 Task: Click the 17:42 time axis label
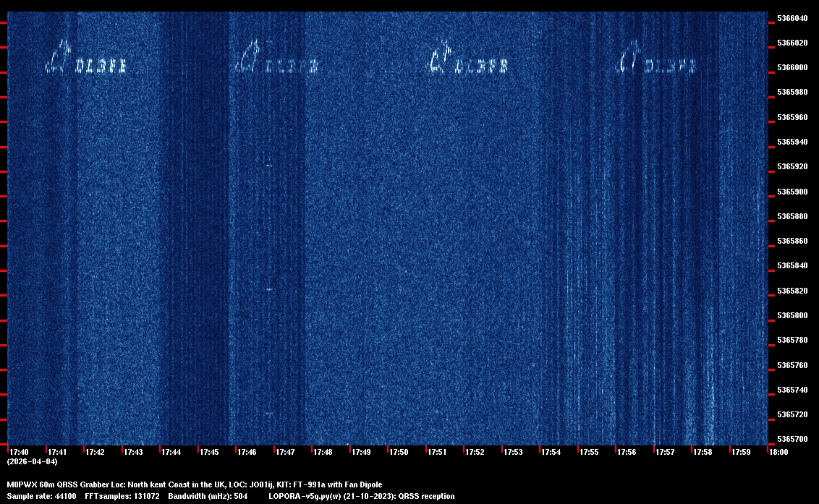pos(95,452)
